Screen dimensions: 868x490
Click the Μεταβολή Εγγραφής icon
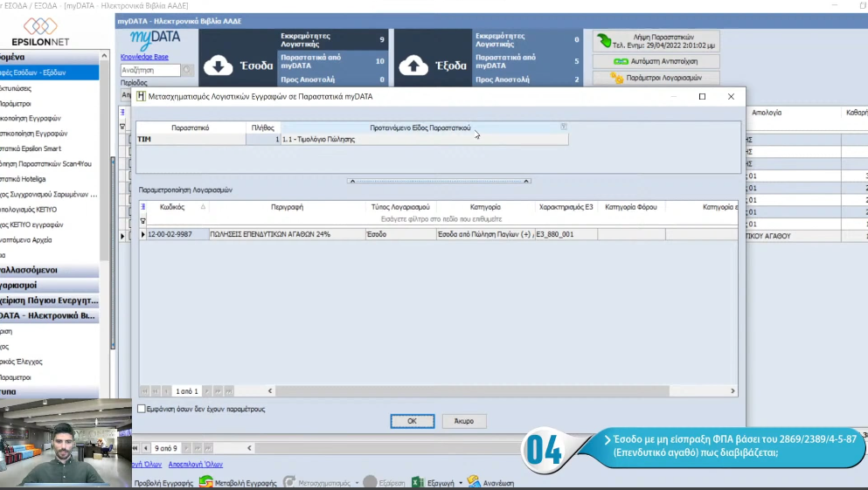tap(206, 482)
